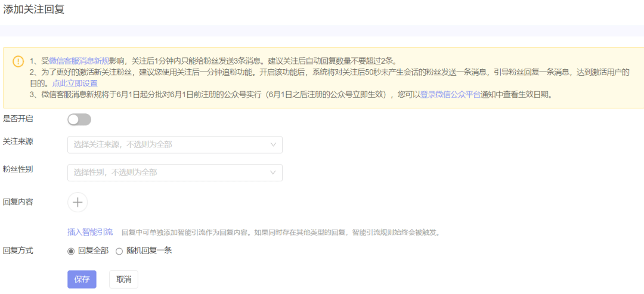The height and width of the screenshot is (294, 644).
Task: Click the 添加关注回复 page title
Action: click(34, 9)
